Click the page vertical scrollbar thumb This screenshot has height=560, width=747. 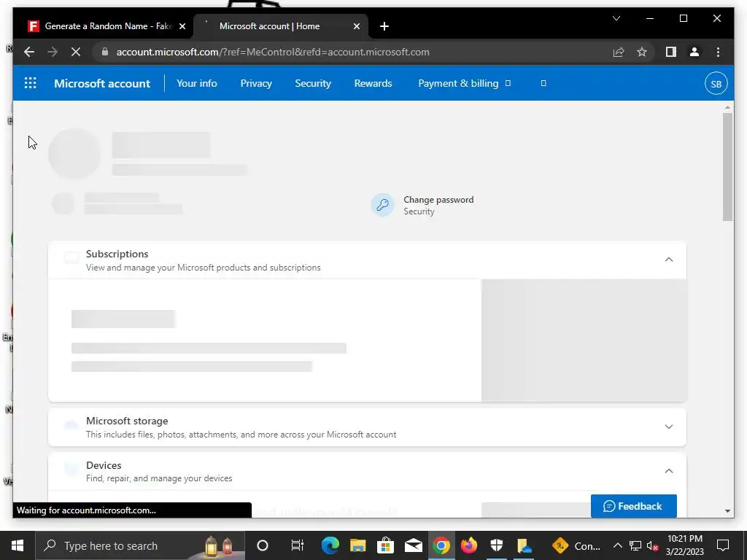(727, 167)
